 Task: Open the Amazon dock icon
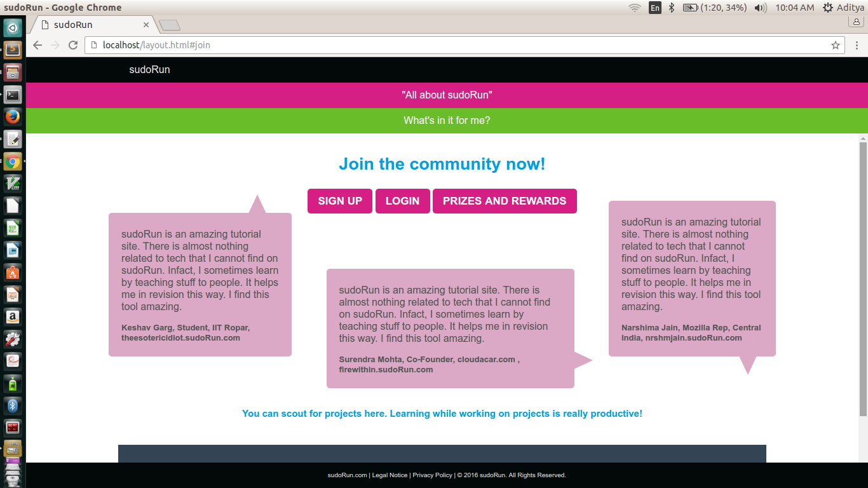click(x=13, y=317)
